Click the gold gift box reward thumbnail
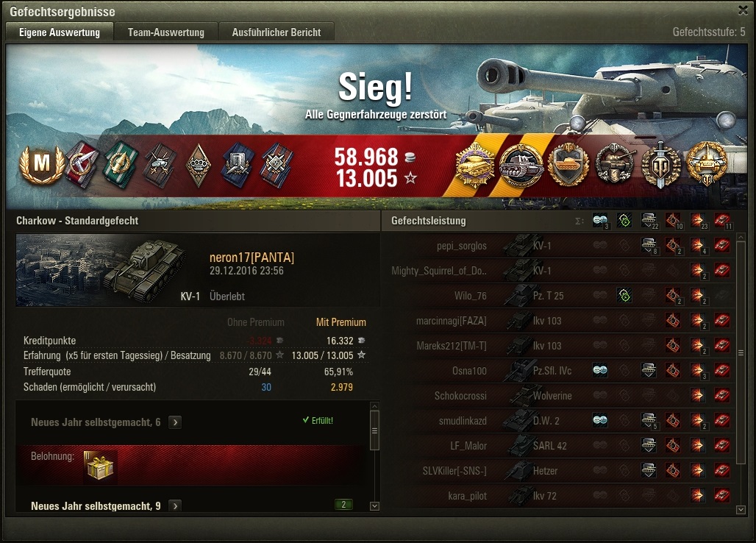This screenshot has width=756, height=543. tap(100, 466)
